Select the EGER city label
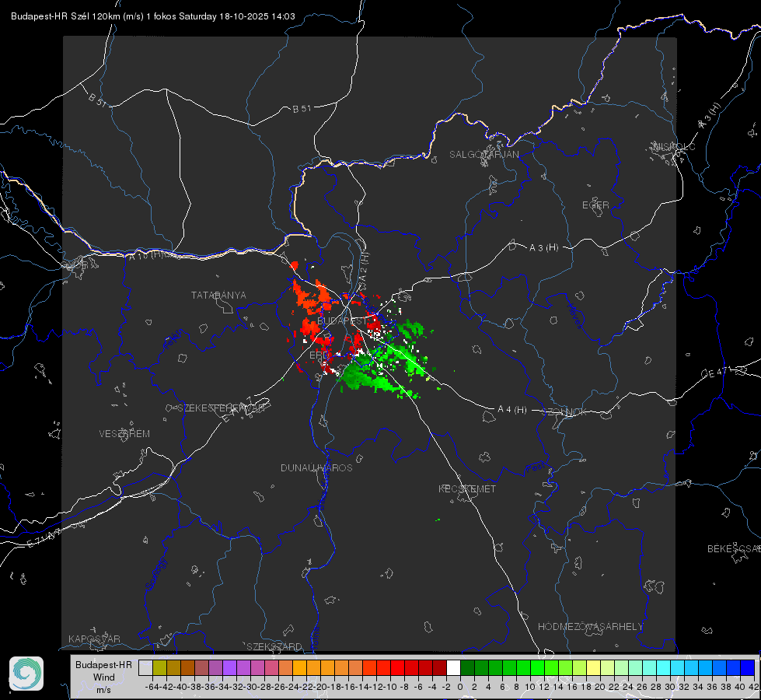The image size is (761, 700). tap(595, 205)
